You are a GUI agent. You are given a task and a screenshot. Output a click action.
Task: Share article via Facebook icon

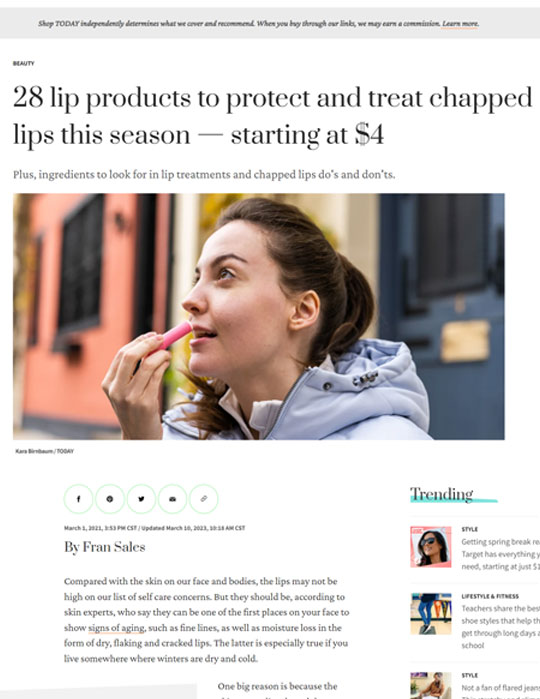[x=78, y=499]
